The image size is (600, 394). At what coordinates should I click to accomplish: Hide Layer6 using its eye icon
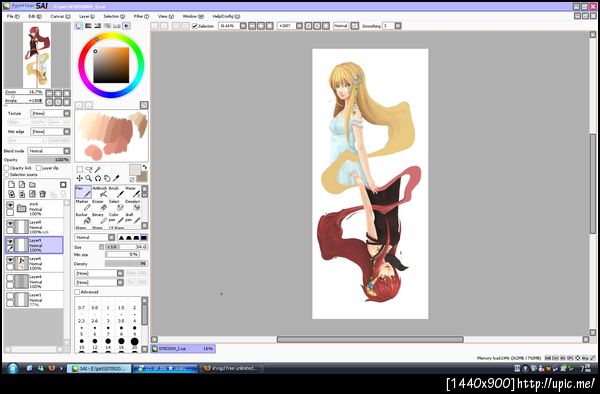click(x=10, y=260)
